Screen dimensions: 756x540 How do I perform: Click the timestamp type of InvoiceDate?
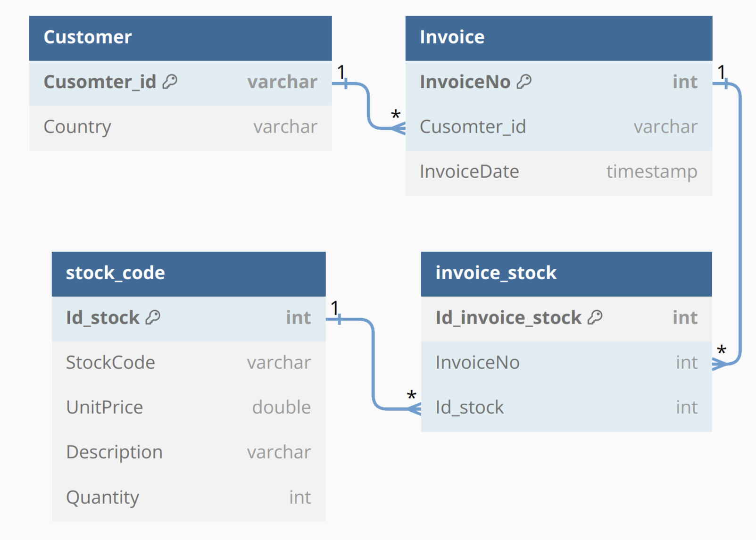[x=651, y=172]
